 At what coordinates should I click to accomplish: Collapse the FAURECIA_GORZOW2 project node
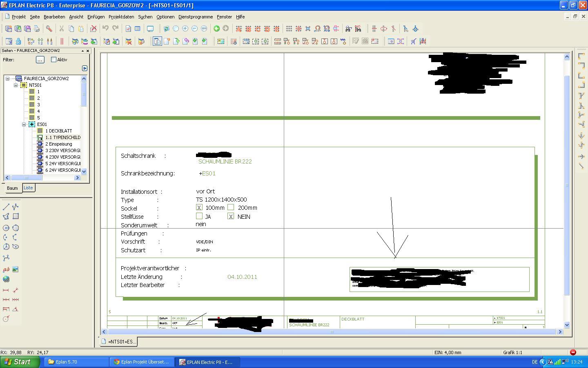(x=7, y=79)
